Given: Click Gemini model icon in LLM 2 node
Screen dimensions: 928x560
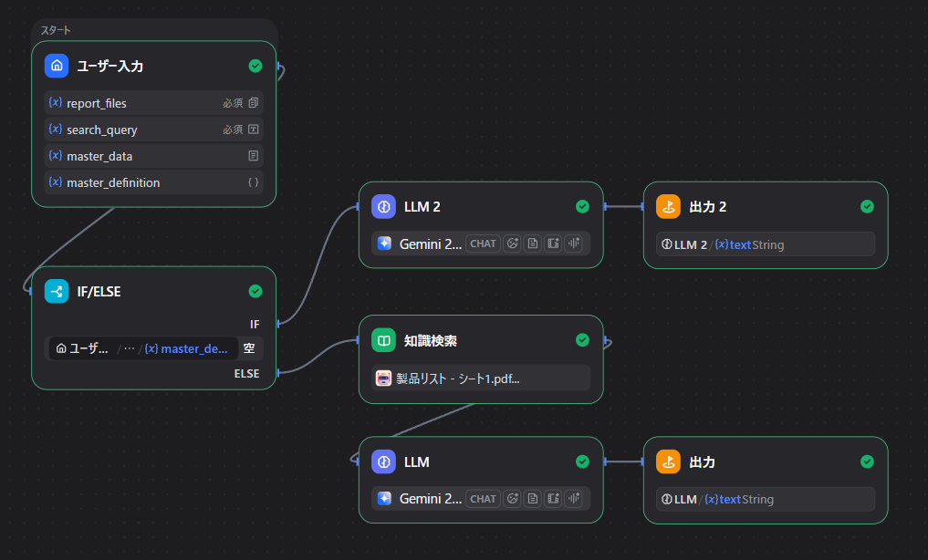Looking at the screenshot, I should (x=385, y=244).
